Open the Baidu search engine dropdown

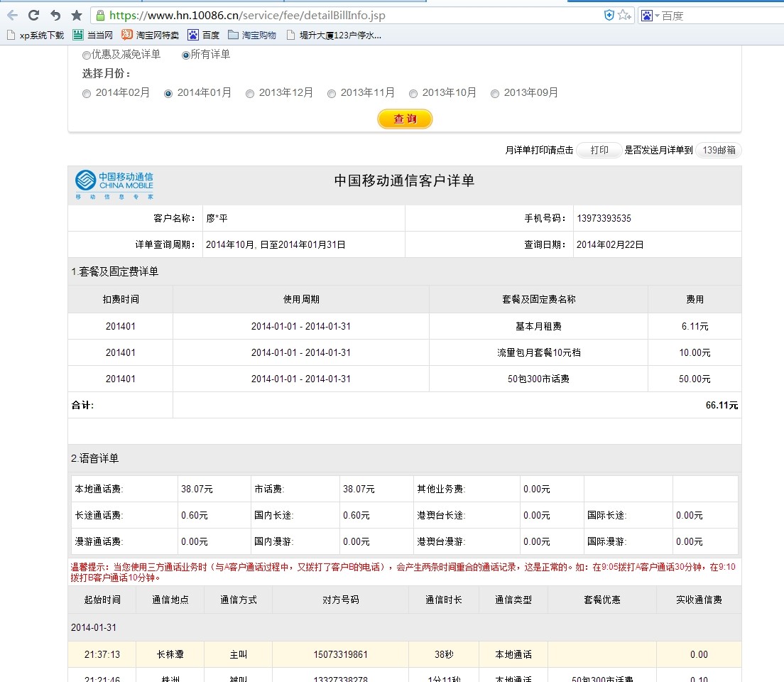[650, 15]
